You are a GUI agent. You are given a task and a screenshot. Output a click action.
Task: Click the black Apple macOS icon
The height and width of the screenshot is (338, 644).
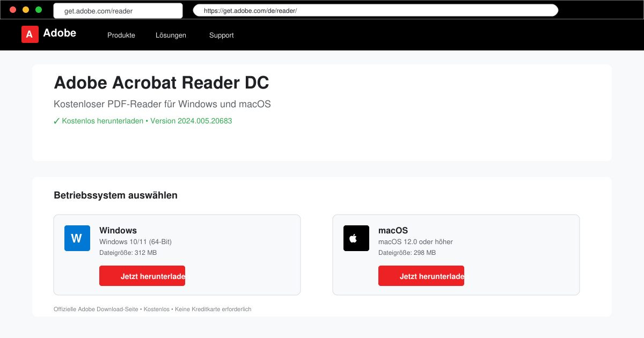tap(356, 238)
